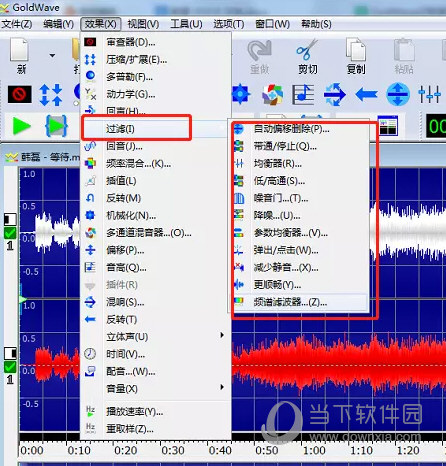Click the colorful mixer icon in effects toolbar
Image resolution: width=446 pixels, height=466 pixels.
click(272, 94)
